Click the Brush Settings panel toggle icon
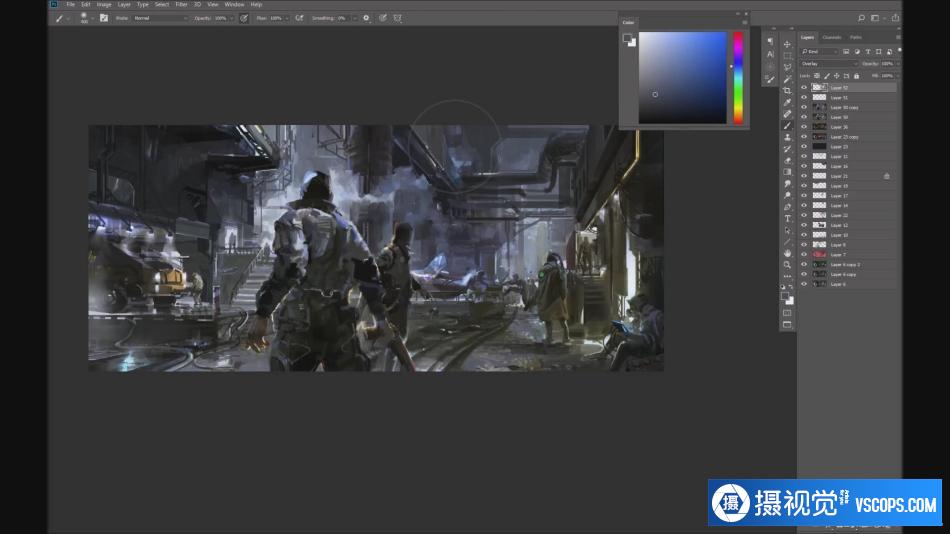Image resolution: width=950 pixels, height=534 pixels. [x=104, y=18]
